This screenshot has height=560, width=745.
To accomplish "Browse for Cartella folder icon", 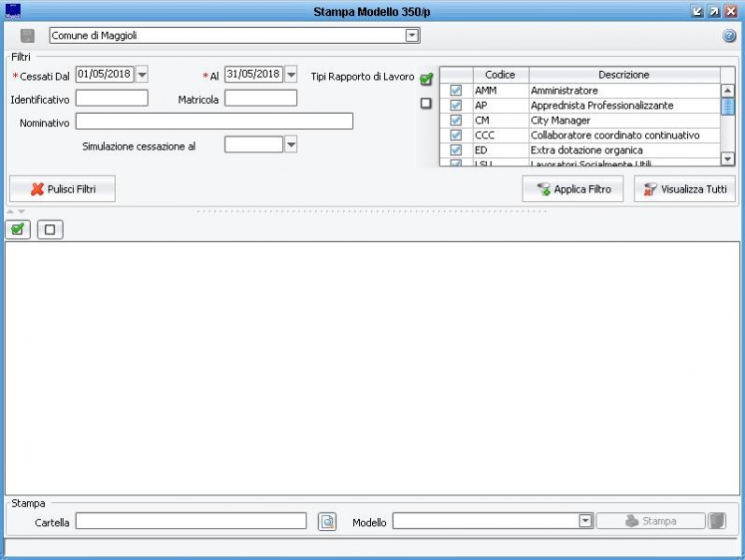I will pos(327,522).
